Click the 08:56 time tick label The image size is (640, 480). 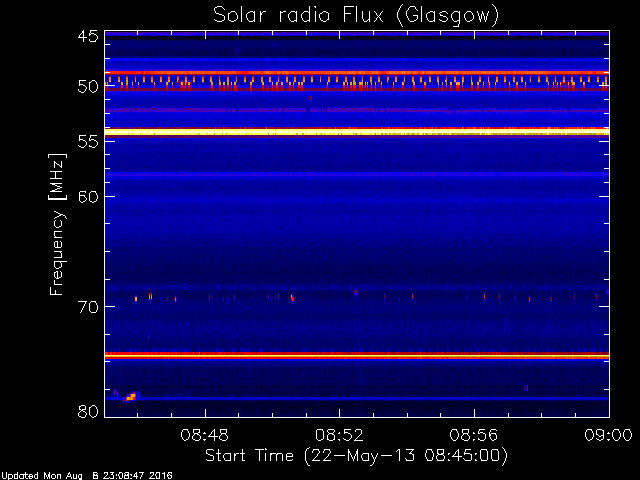pyautogui.click(x=474, y=435)
